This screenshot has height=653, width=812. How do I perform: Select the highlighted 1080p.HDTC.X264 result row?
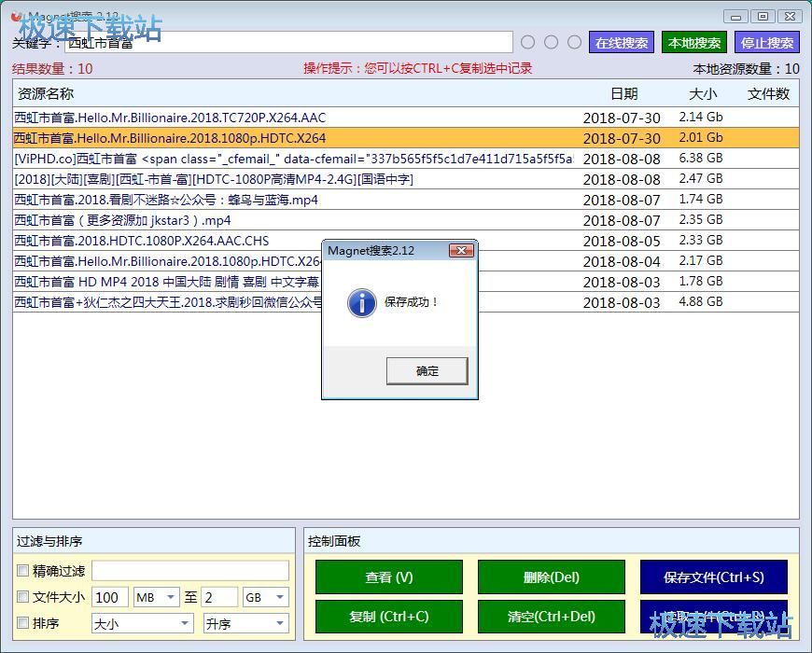click(405, 138)
